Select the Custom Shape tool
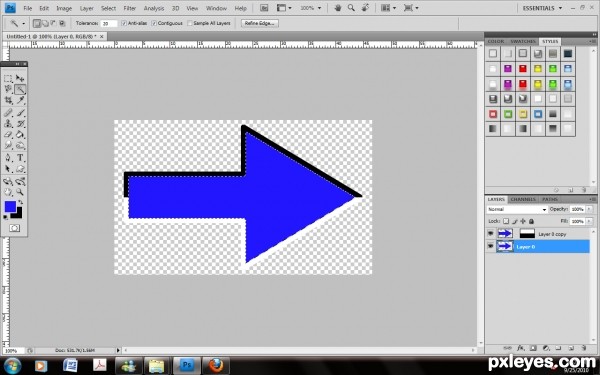 click(20, 169)
